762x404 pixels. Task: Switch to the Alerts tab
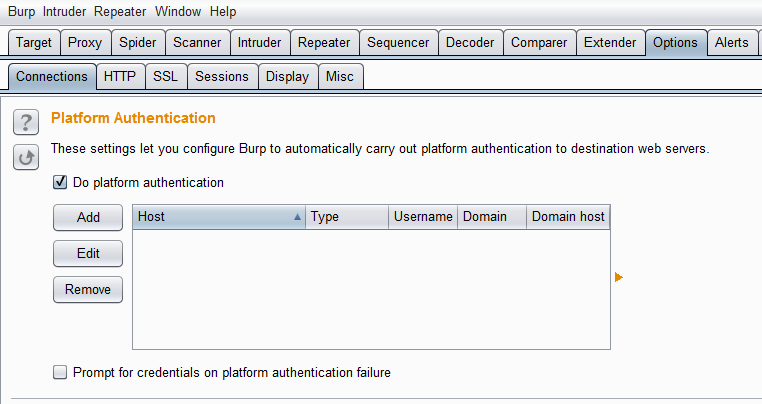[x=732, y=43]
